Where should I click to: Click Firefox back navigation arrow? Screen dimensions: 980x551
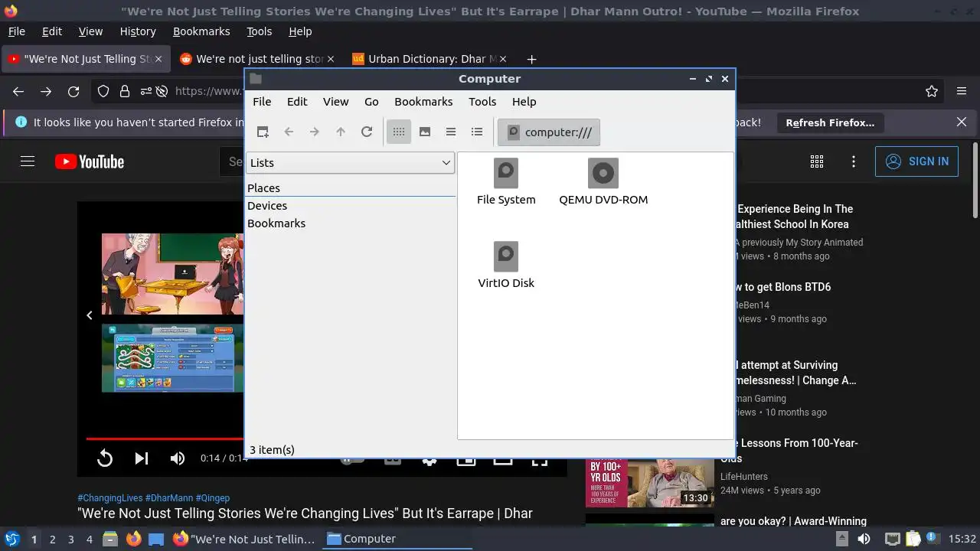18,91
